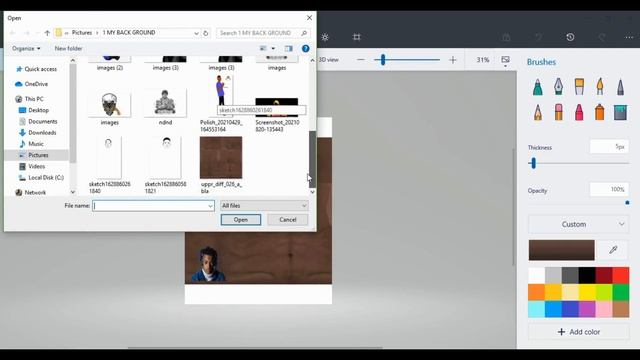This screenshot has width=640, height=360.
Task: Expand the Organize menu
Action: coord(26,49)
